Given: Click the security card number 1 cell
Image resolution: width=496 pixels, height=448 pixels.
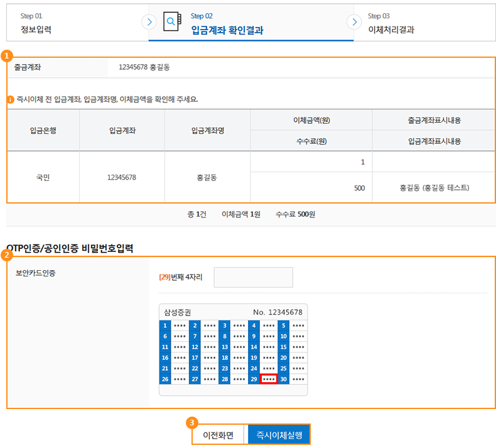Looking at the screenshot, I should pyautogui.click(x=165, y=325).
